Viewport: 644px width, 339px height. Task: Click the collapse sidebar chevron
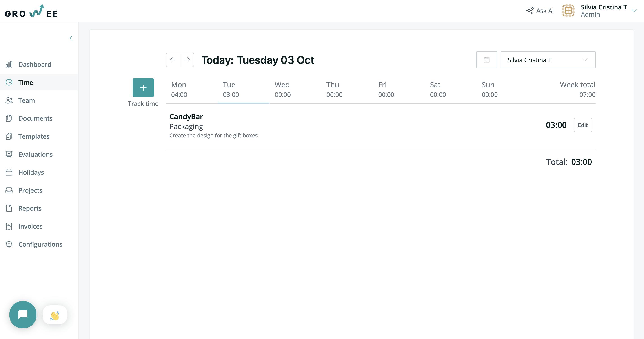[x=71, y=38]
